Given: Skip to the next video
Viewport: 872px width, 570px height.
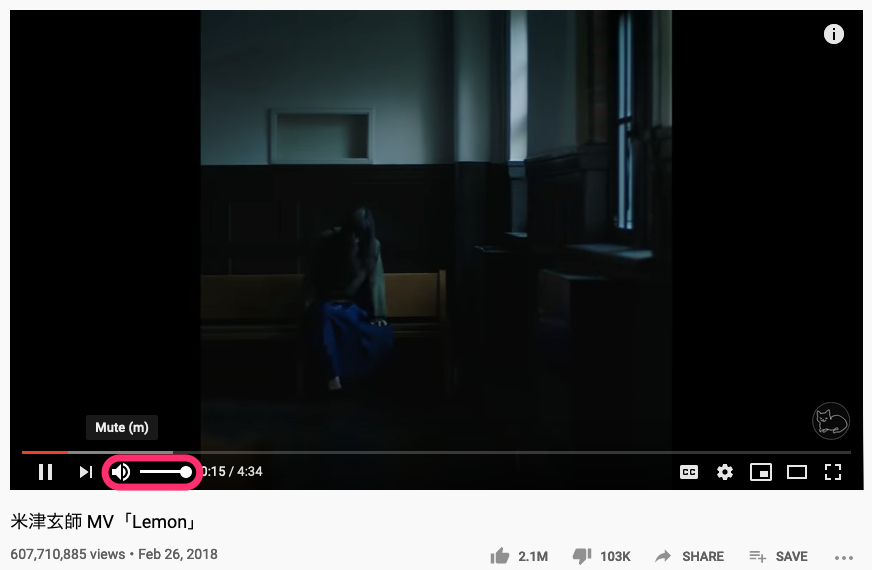Looking at the screenshot, I should click(86, 472).
